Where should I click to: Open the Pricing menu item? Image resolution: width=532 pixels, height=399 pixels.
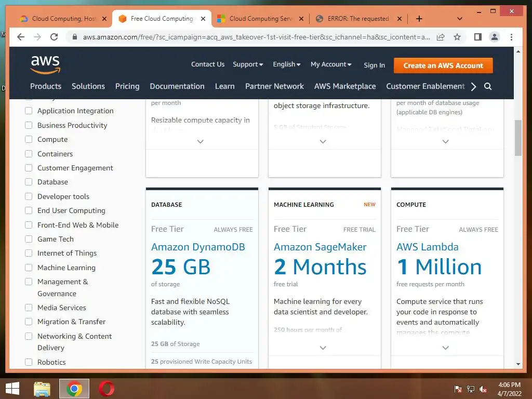tap(127, 87)
